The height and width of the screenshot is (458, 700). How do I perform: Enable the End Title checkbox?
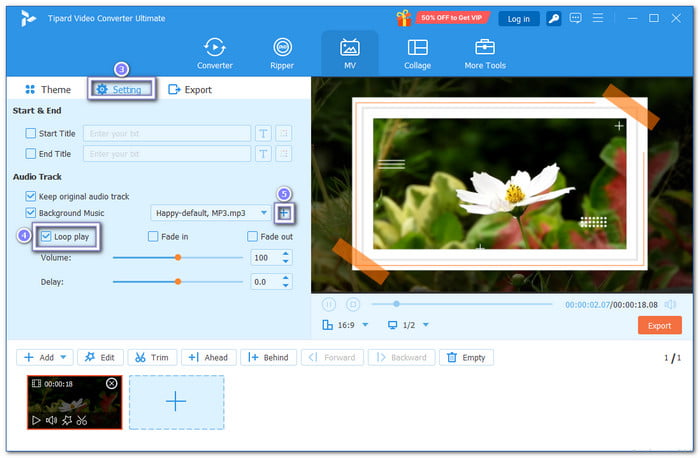[30, 154]
